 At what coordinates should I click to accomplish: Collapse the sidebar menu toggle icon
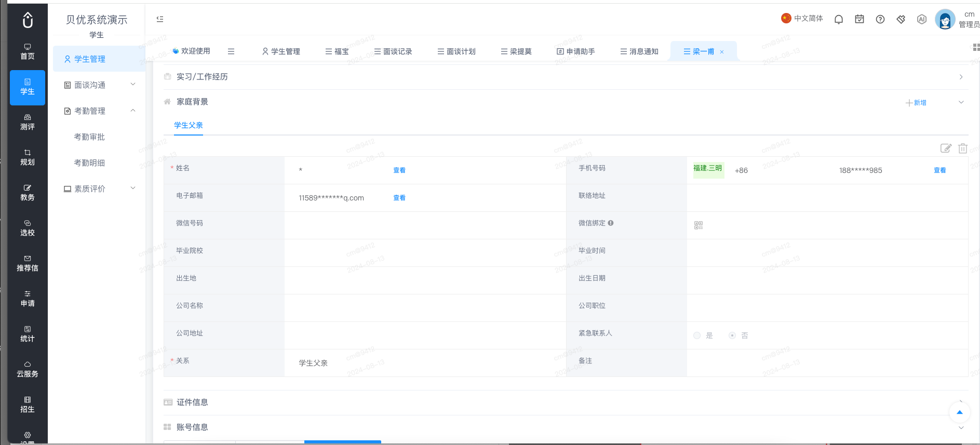point(160,19)
